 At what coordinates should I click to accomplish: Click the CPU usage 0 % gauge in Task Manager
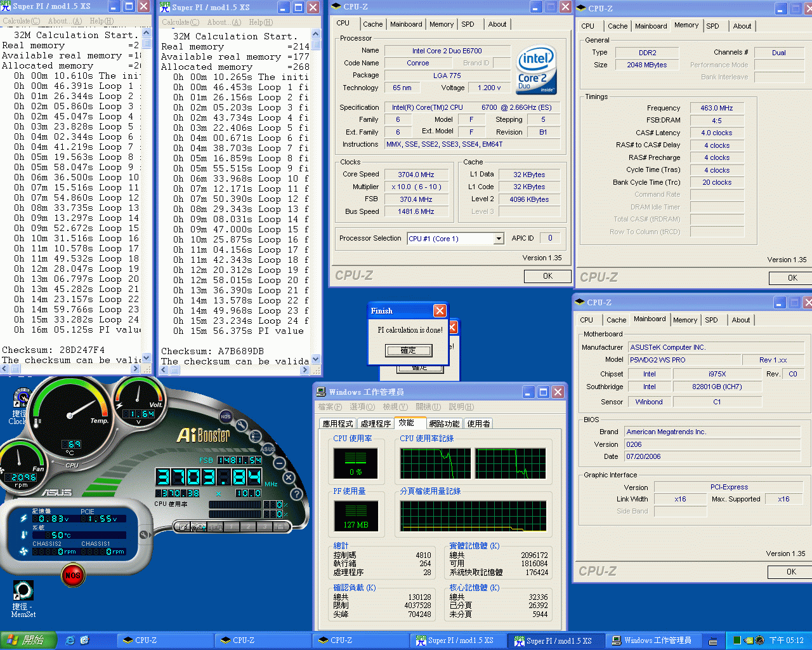[356, 463]
